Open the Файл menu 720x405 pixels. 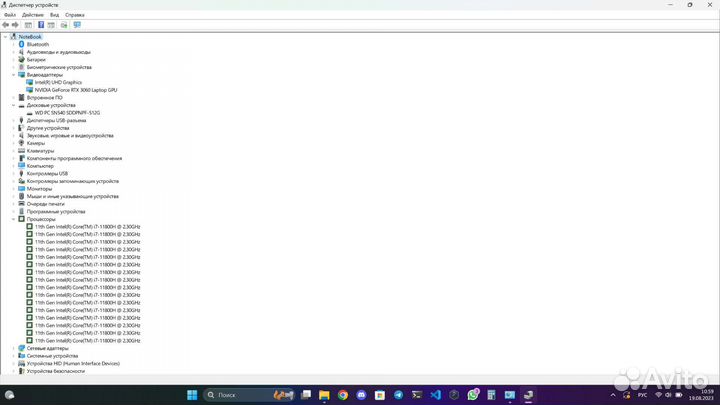[x=10, y=15]
